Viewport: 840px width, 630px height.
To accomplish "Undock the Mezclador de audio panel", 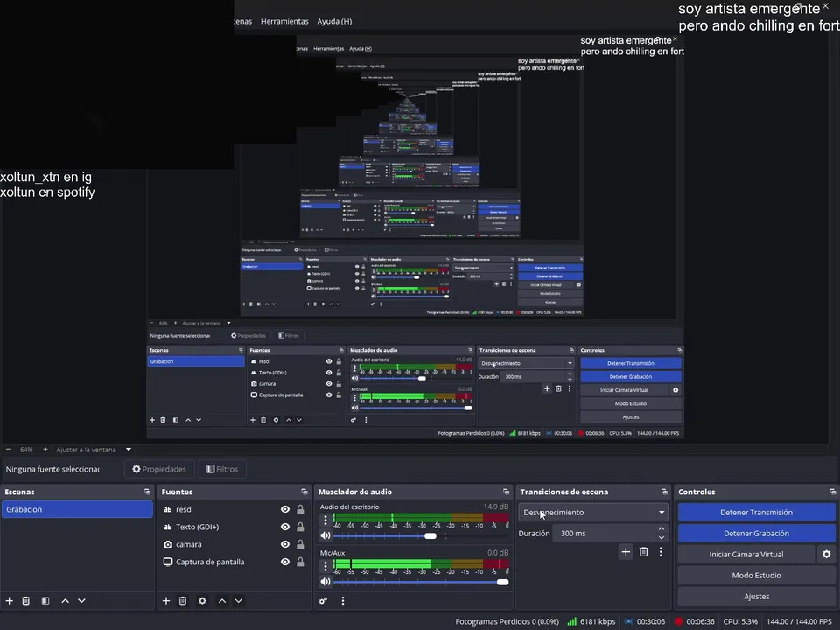I will pyautogui.click(x=507, y=492).
